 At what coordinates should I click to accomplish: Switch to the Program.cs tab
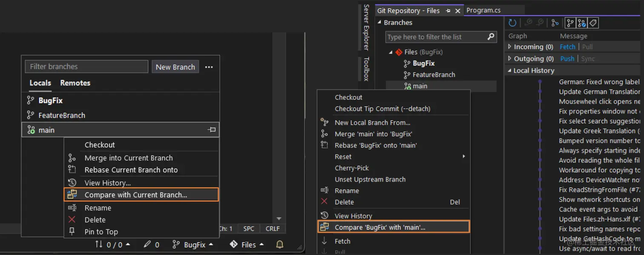pyautogui.click(x=483, y=10)
